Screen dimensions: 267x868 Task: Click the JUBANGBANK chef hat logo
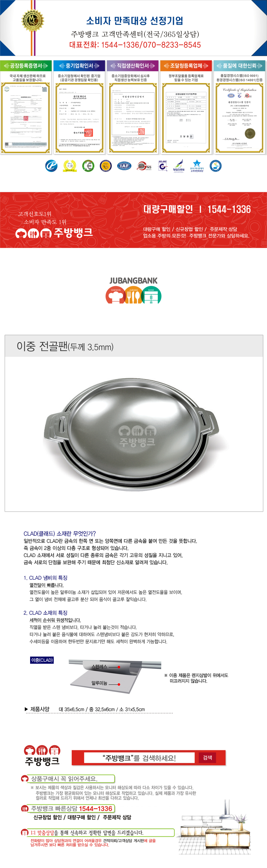[x=133, y=290]
